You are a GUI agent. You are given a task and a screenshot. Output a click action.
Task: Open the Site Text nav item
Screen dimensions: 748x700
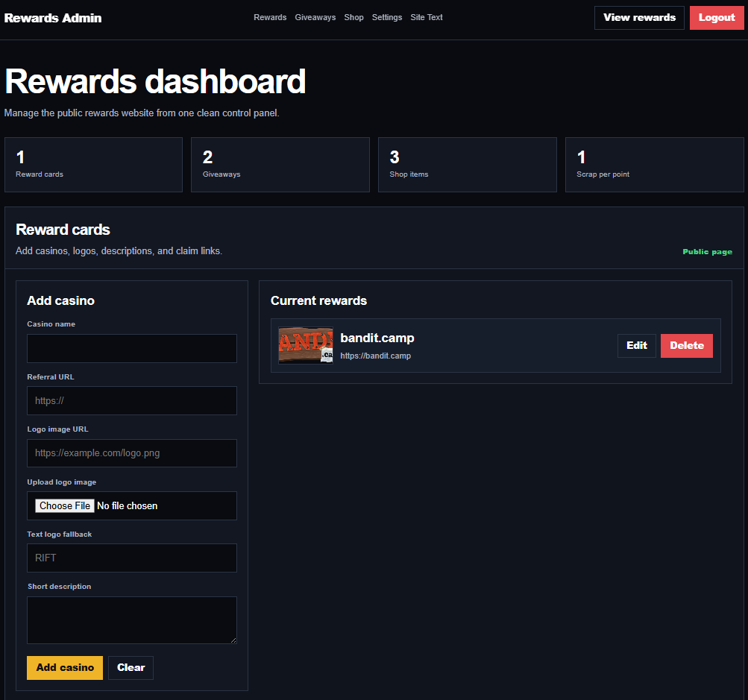[x=427, y=17]
